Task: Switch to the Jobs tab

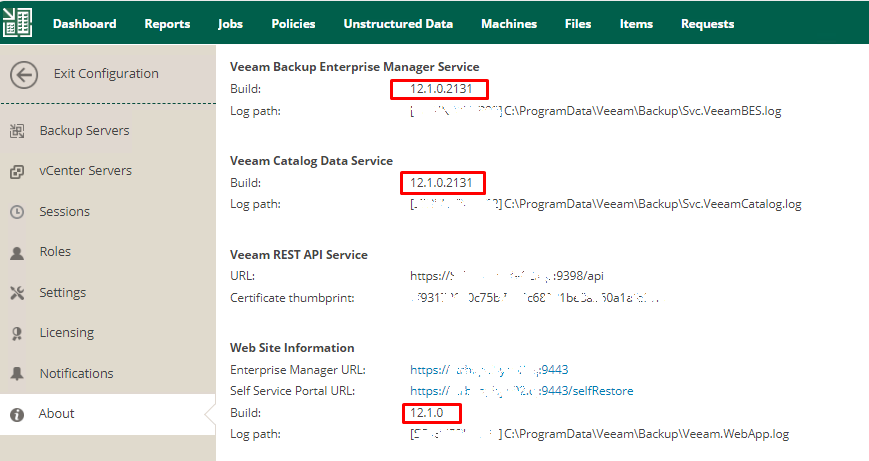Action: click(x=230, y=24)
